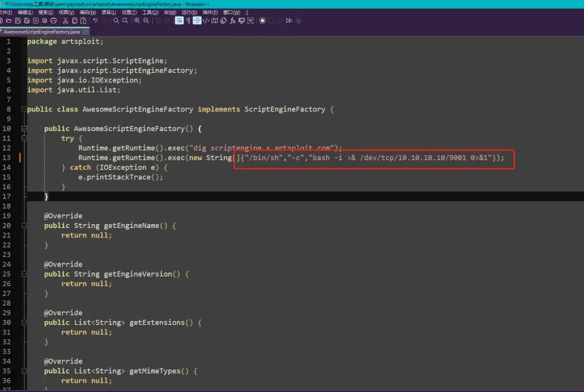Image resolution: width=584 pixels, height=392 pixels.
Task: Toggle Show All Characters pilcrow icon
Action: point(188,21)
